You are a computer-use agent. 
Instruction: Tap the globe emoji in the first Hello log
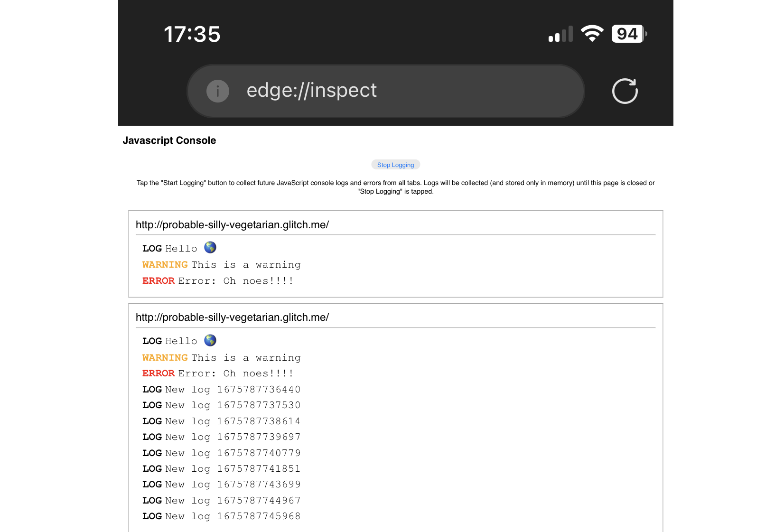click(x=210, y=247)
